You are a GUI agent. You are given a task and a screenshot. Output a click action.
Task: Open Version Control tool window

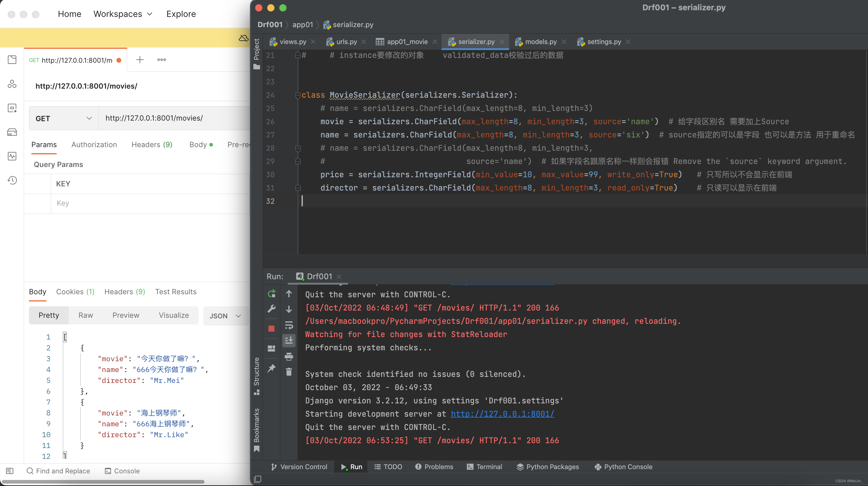click(299, 467)
